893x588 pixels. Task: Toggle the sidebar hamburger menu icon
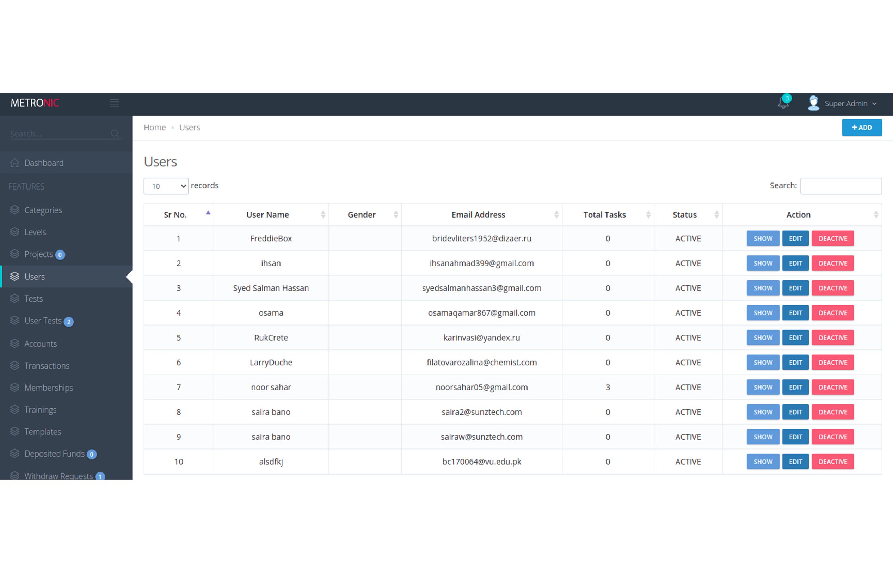click(115, 103)
